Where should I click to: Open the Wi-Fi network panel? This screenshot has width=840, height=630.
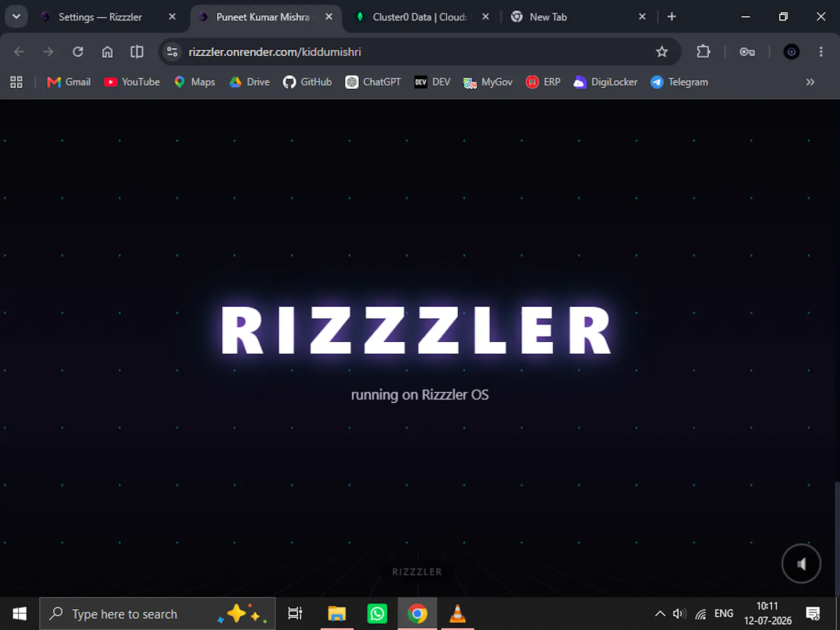[x=701, y=614]
